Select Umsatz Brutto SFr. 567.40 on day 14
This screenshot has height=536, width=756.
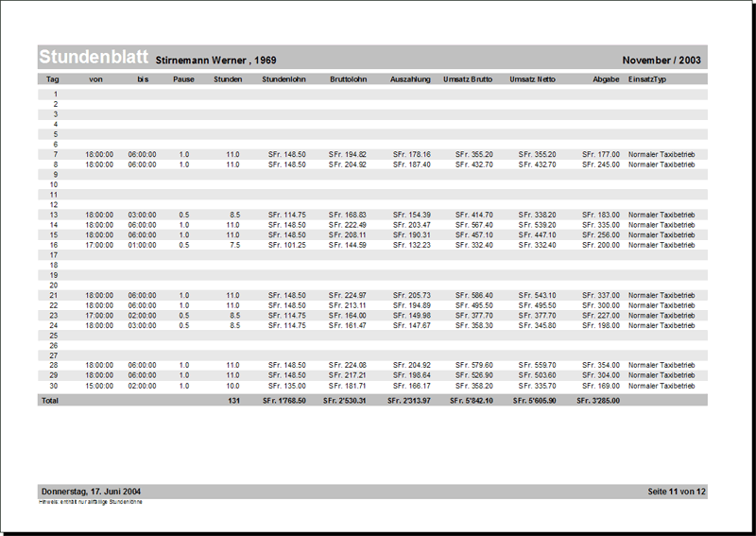(474, 225)
